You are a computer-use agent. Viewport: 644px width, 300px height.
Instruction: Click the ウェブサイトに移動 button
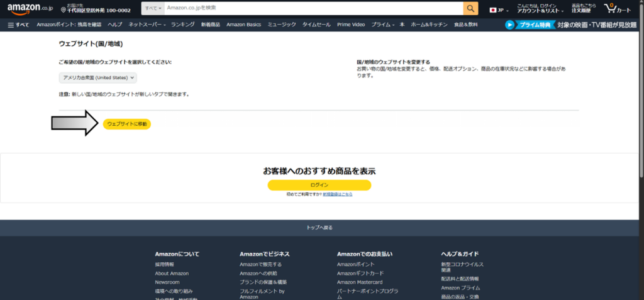tap(127, 124)
